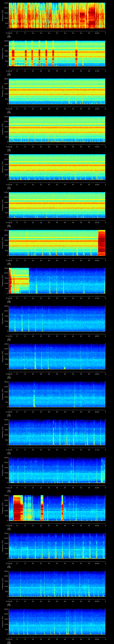The image size is (114, 644).
Task: Select the spectrogram panel beginning at 15:47:05
Action: pos(57,318)
